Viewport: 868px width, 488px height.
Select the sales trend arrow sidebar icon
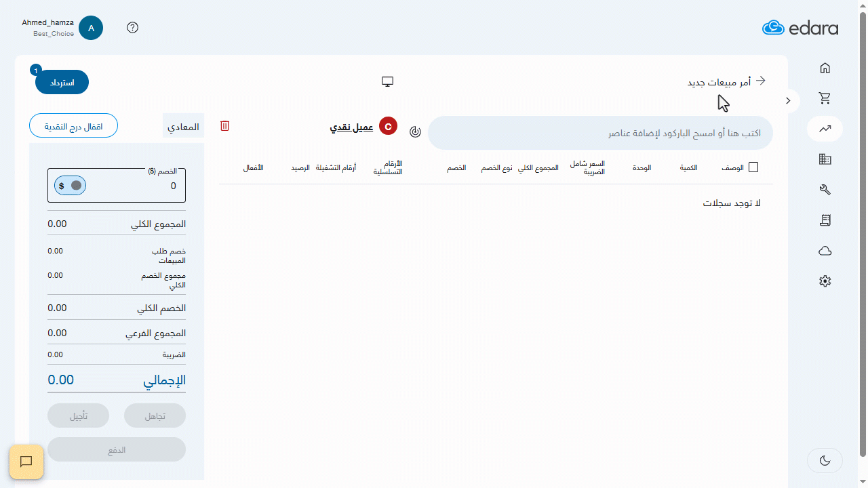click(x=825, y=129)
